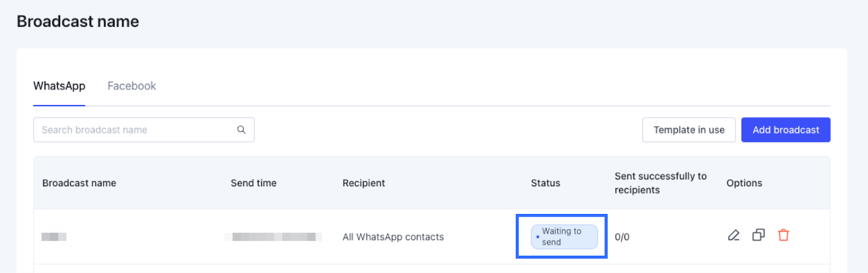Click the Broadcast name column header
The height and width of the screenshot is (273, 868).
[79, 183]
